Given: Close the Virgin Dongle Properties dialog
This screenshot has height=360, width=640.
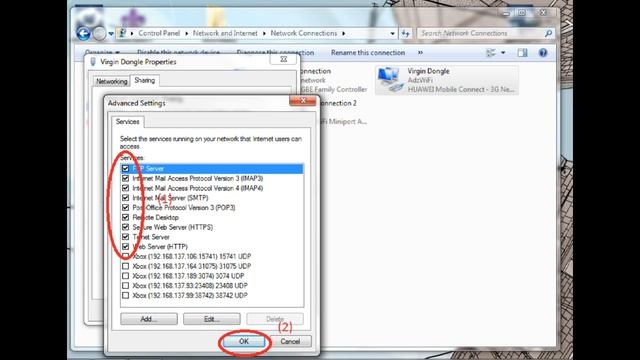Looking at the screenshot, I should 283,59.
